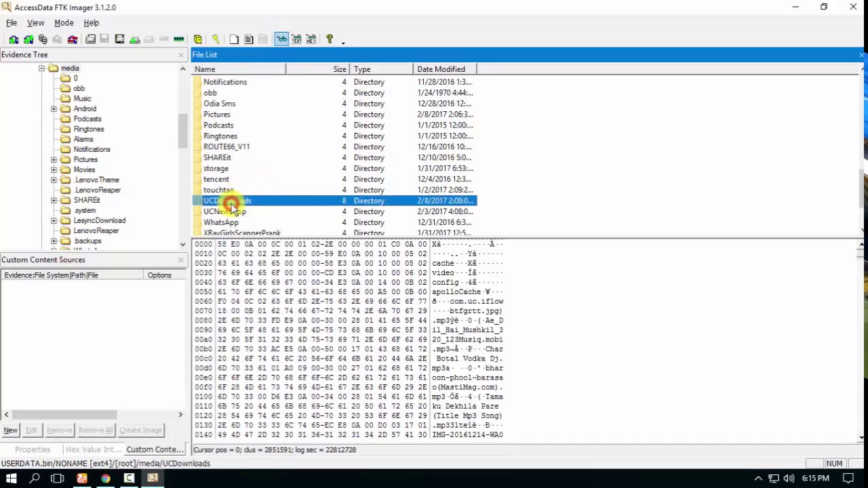Click the taskbar clock showing 6:15 PM
Screen dimensions: 868x488
[815, 479]
